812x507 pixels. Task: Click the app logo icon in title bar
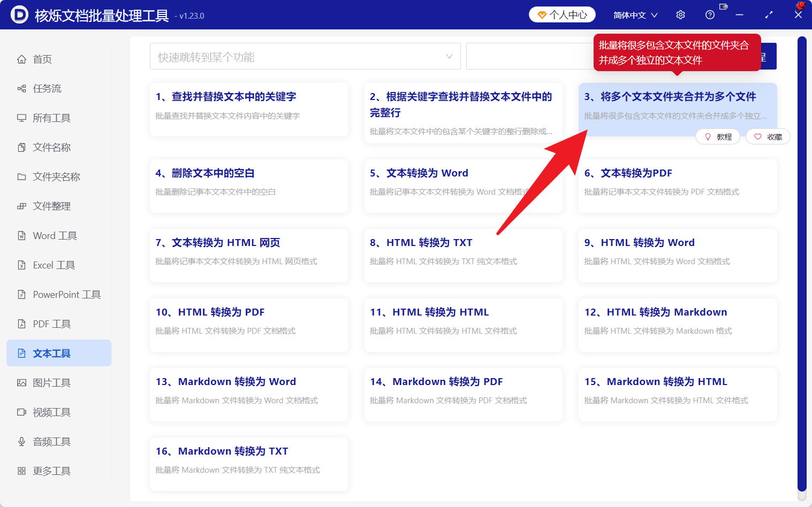point(19,14)
